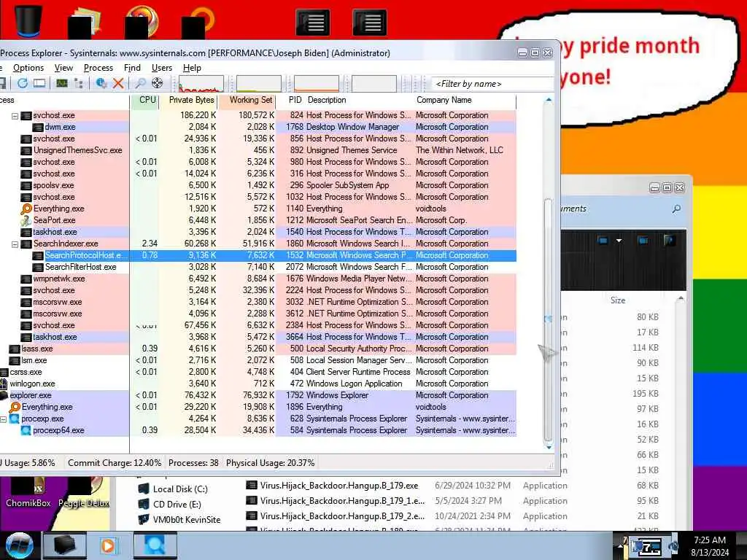The width and height of the screenshot is (747, 560).
Task: Click the Find Handle or DLL magnifier icon
Action: (x=140, y=83)
